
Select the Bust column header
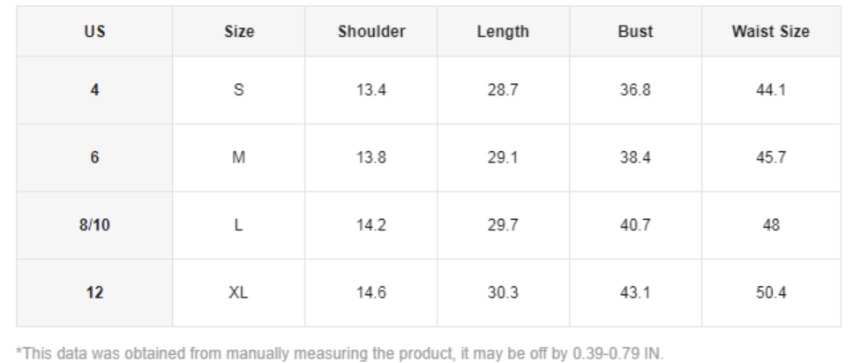coord(635,32)
